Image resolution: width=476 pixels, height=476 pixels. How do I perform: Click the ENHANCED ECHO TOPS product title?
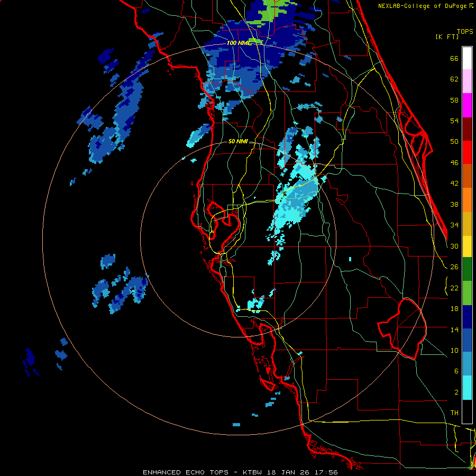coord(186,472)
